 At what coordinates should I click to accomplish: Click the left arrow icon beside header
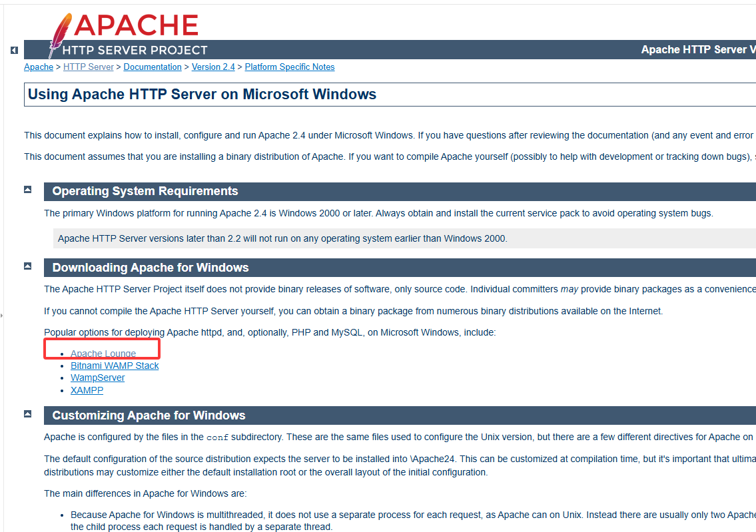click(14, 50)
